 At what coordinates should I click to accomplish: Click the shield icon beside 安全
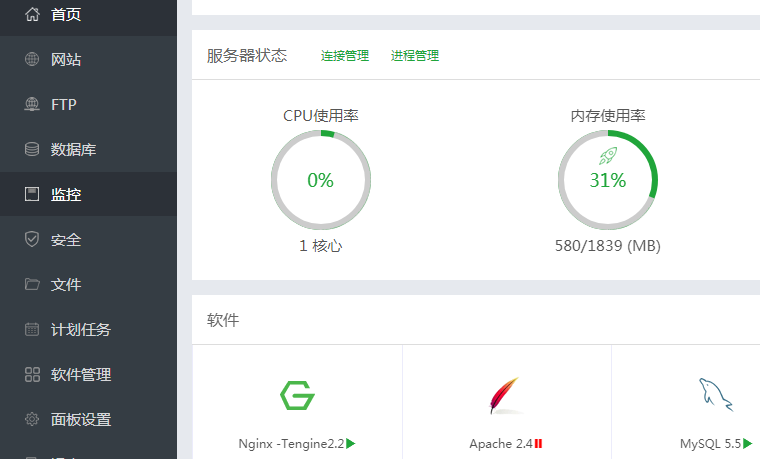[x=32, y=239]
